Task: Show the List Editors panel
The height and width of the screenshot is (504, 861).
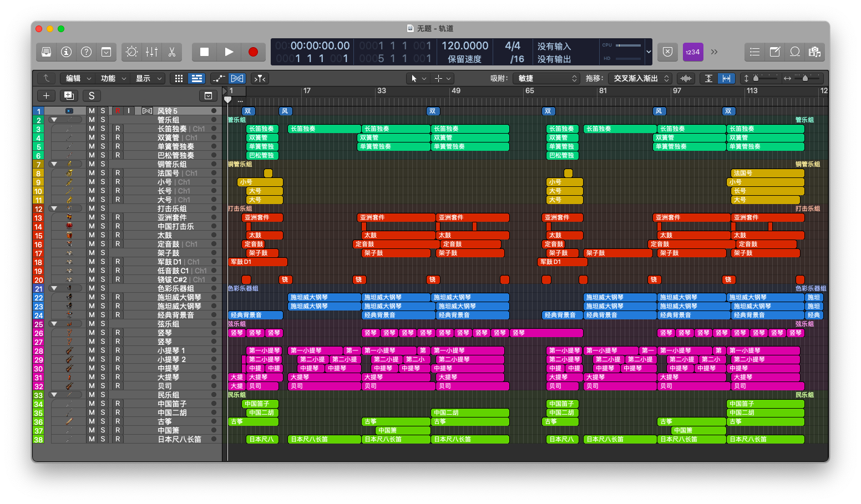Action: [x=754, y=52]
